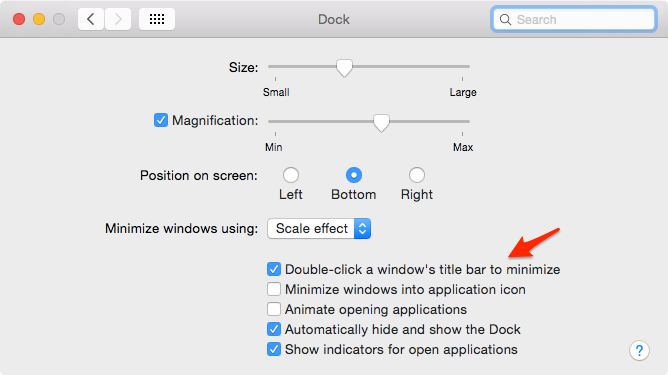Click the Size slider knob
Screen dimensions: 668x375
[344, 68]
